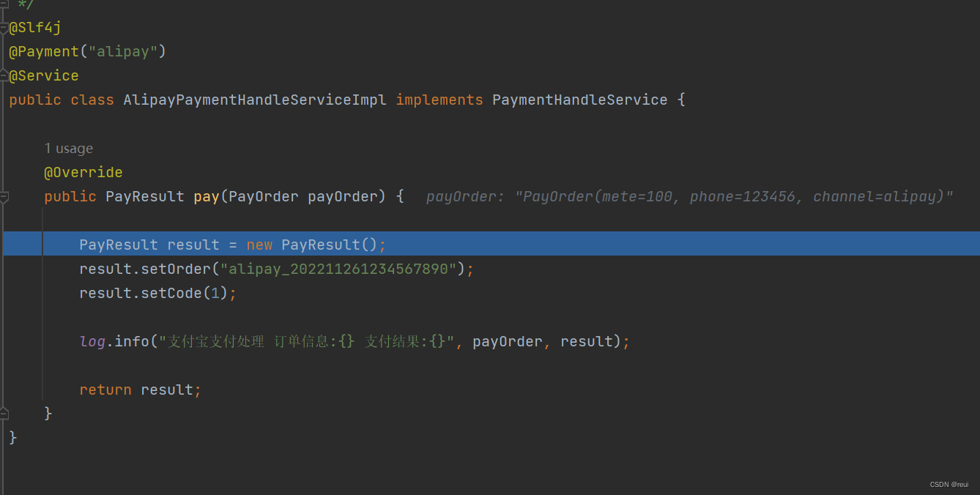Click the setCode method call
The height and width of the screenshot is (495, 980).
(x=171, y=293)
